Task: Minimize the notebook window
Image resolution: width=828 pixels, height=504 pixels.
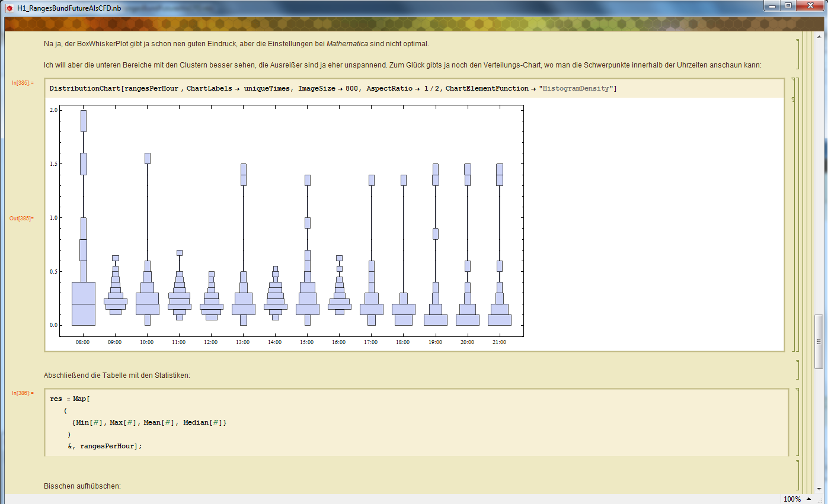Action: point(772,5)
